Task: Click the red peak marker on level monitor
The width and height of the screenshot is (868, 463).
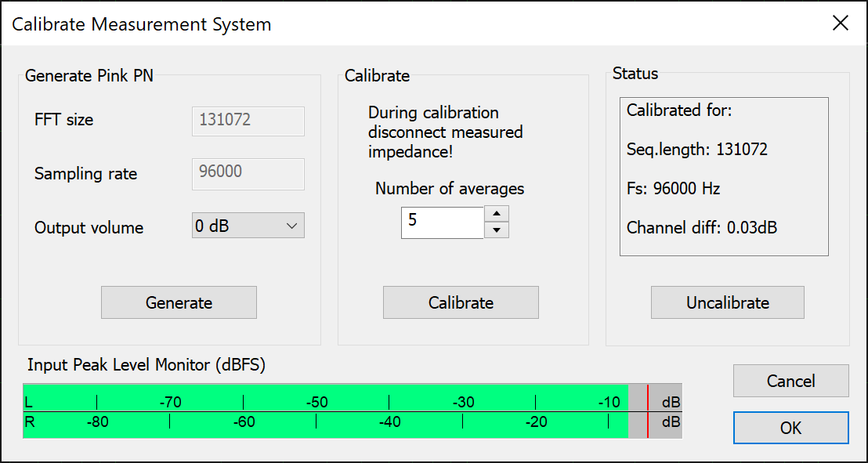Action: click(x=648, y=411)
